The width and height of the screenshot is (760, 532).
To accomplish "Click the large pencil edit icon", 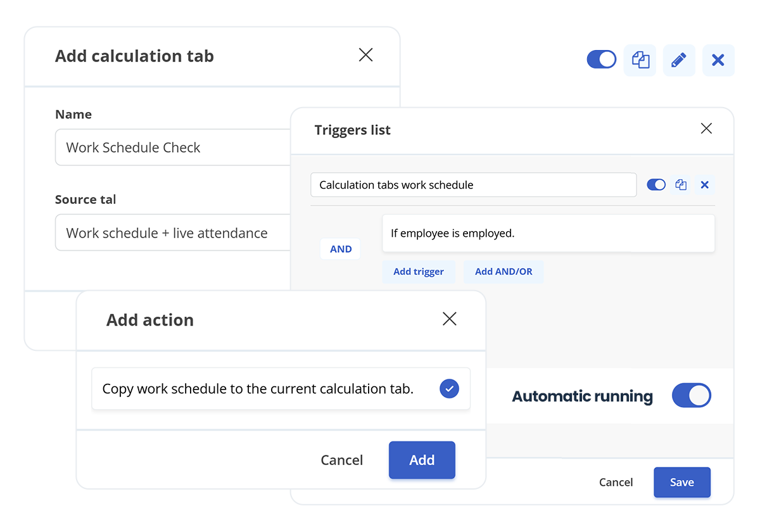I will [678, 60].
